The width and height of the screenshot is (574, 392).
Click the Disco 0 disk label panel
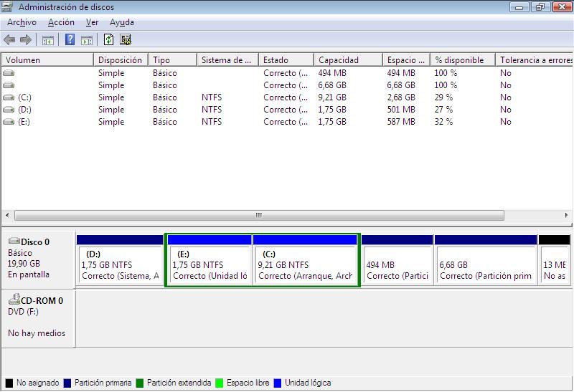click(39, 258)
